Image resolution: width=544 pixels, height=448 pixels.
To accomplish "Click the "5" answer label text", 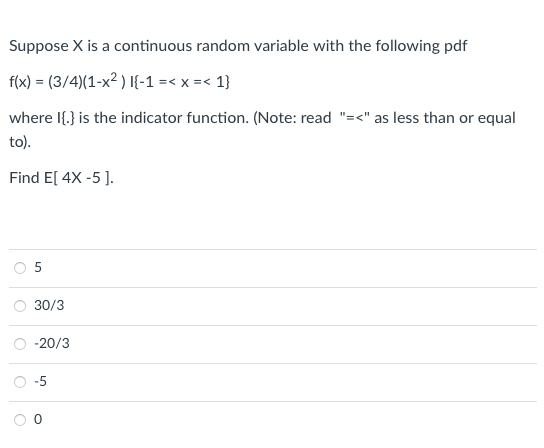I will [38, 267].
